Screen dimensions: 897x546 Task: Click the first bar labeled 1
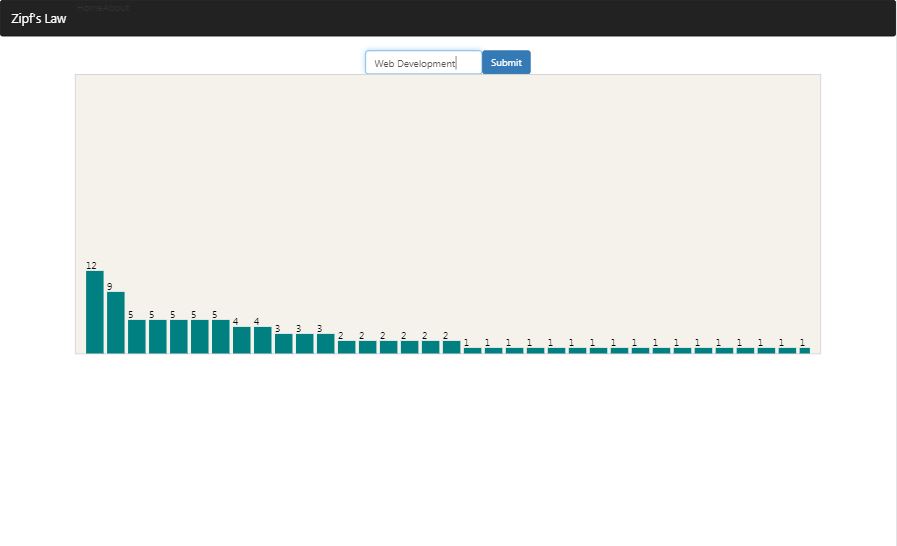[473, 350]
